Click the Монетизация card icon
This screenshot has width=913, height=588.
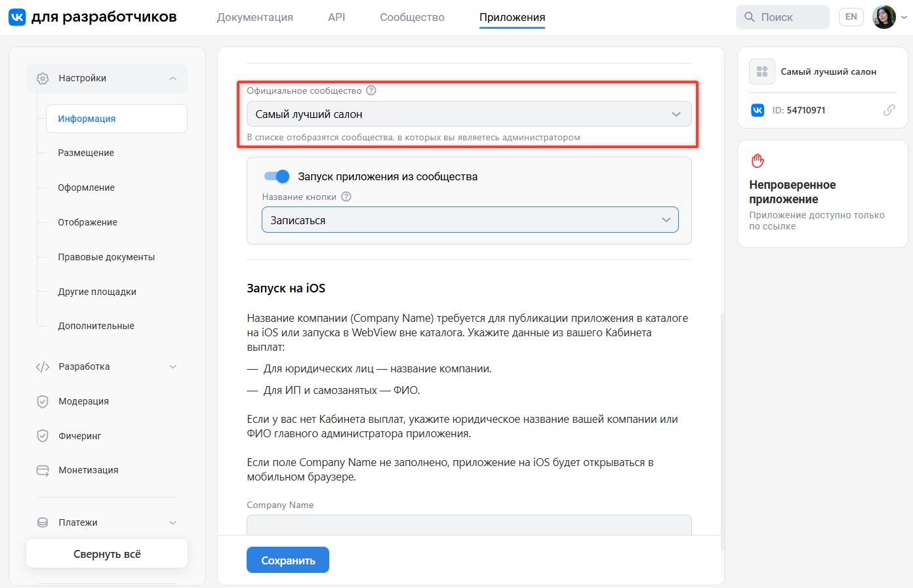pyautogui.click(x=43, y=470)
